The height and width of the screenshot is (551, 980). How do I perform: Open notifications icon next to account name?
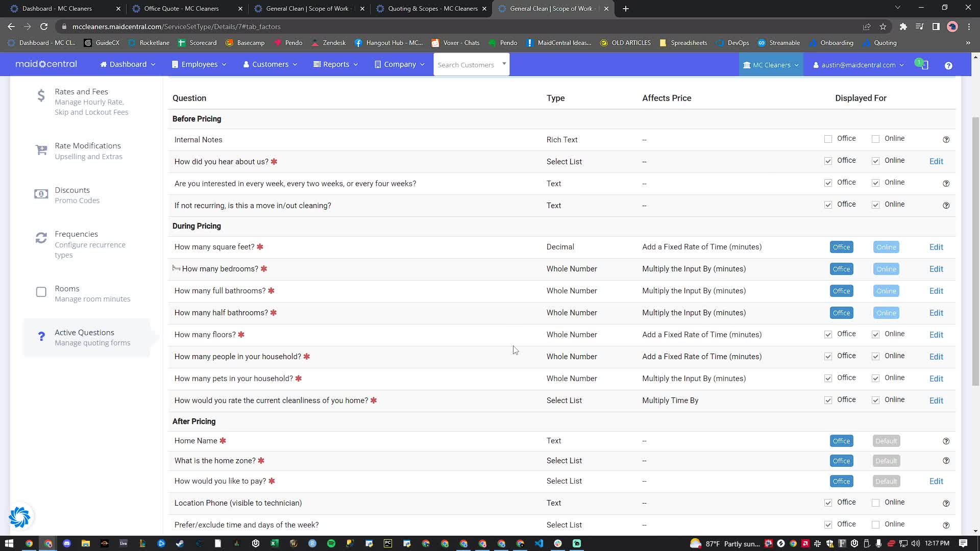click(922, 65)
